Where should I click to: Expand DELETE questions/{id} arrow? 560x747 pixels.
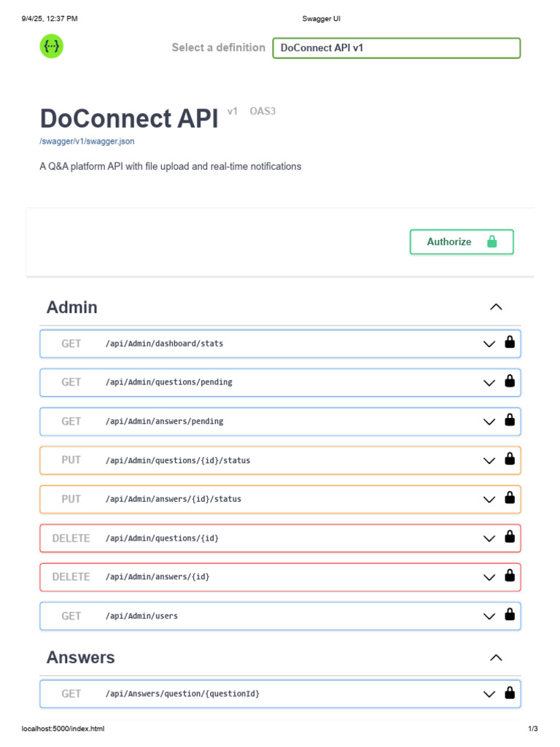(489, 539)
